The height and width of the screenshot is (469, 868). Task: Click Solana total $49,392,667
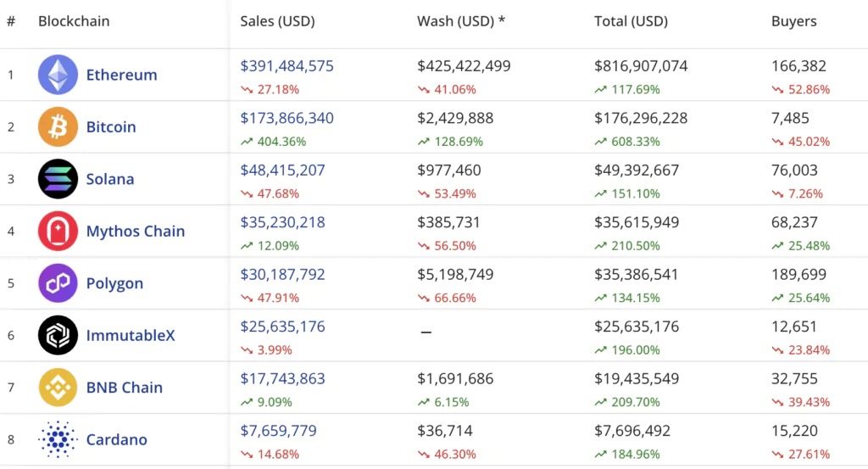[637, 170]
